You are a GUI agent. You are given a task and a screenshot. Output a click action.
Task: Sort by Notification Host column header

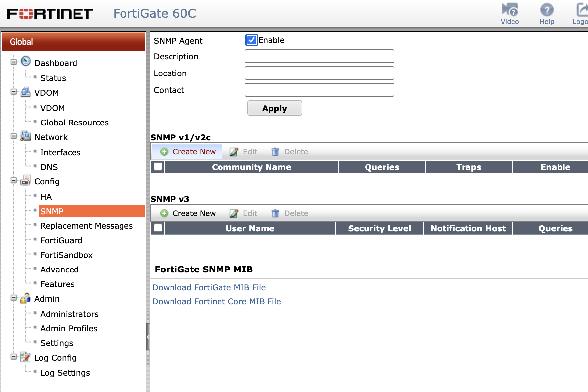click(x=468, y=228)
